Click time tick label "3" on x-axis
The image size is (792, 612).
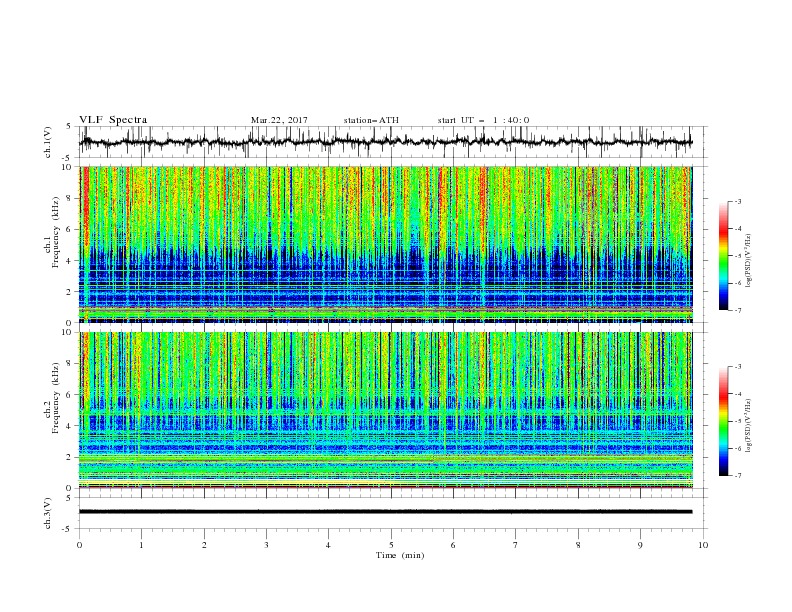tap(266, 545)
